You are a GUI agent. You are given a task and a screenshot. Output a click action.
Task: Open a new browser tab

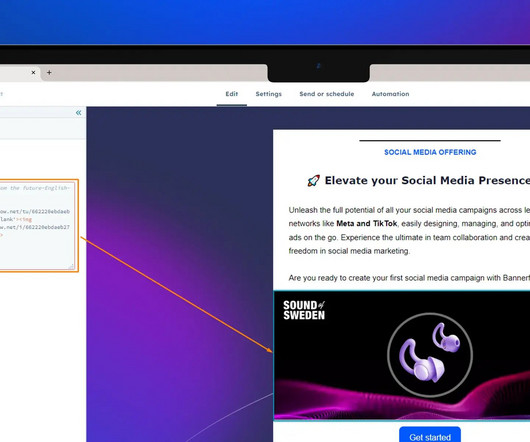pos(49,72)
